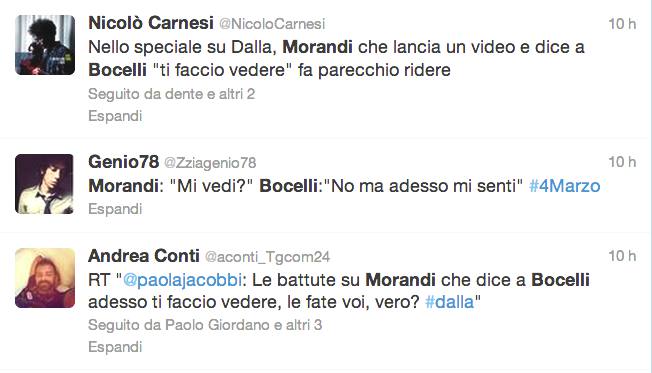
Task: Click the 10 h timestamp on Carnesi's tweet
Action: (622, 24)
